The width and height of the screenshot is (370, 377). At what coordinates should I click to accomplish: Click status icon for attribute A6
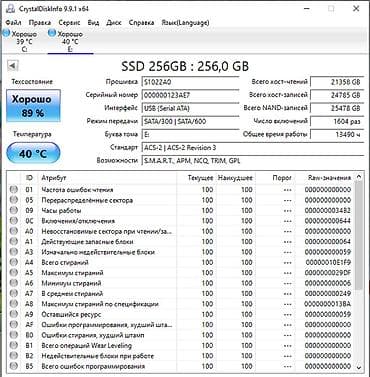tap(14, 283)
